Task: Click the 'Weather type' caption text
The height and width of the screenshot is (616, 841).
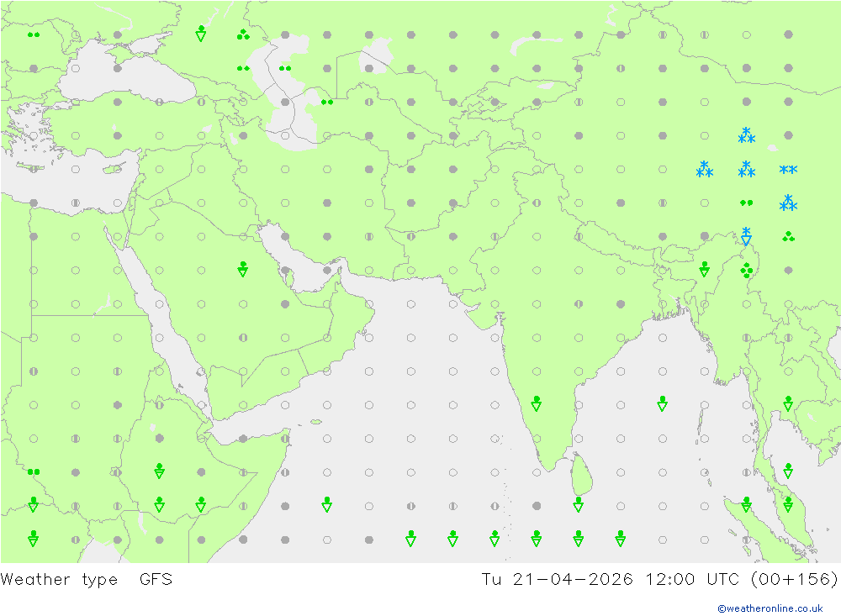Action: point(59,580)
